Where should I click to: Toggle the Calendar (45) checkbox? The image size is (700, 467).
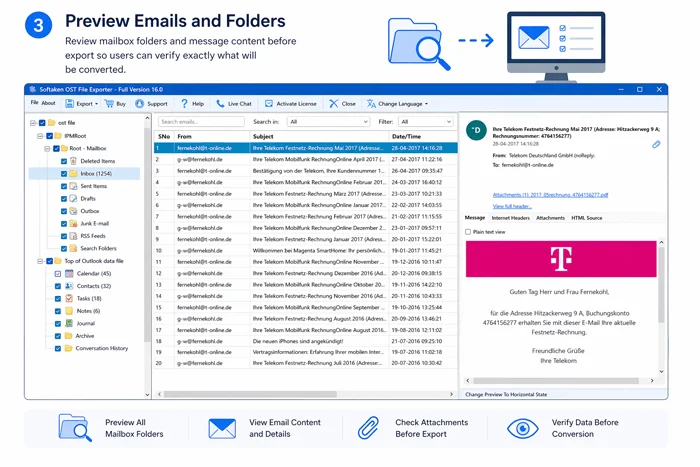pos(58,274)
